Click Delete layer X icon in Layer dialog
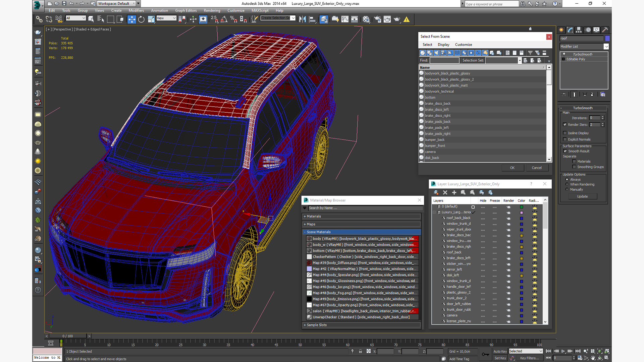Image resolution: width=644 pixels, height=362 pixels. 445,192
